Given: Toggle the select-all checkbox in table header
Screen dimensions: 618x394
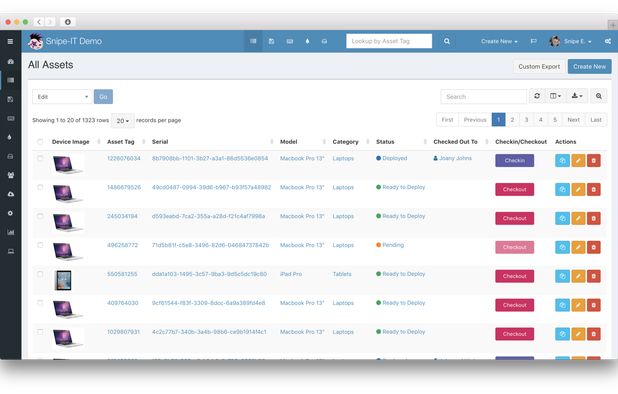Looking at the screenshot, I should coord(40,142).
